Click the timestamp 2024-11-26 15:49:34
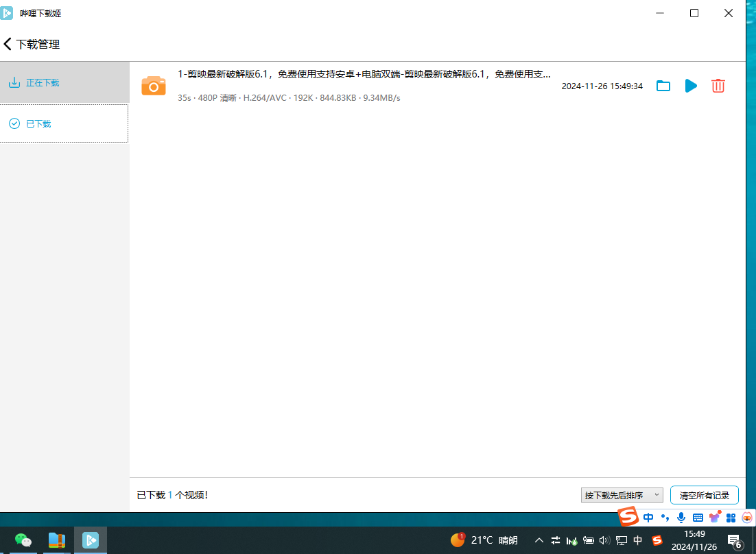 (602, 86)
